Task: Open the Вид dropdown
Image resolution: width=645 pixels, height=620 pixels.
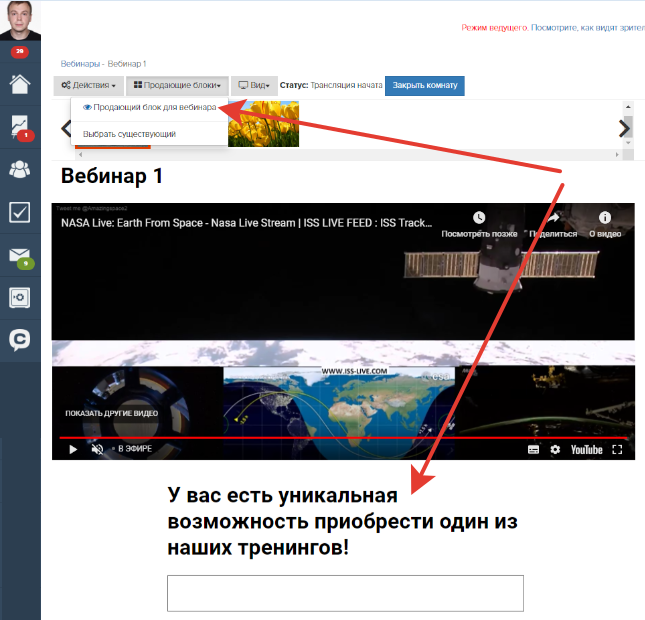Action: click(x=254, y=86)
